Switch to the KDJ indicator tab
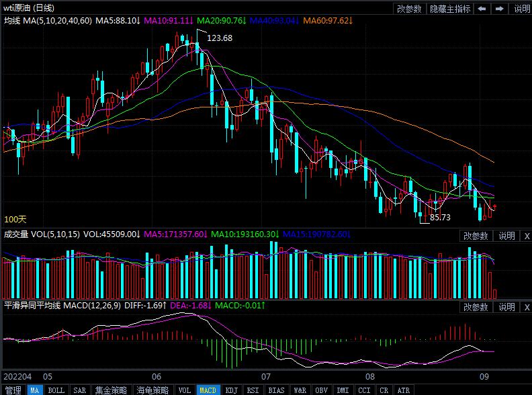 pos(231,390)
